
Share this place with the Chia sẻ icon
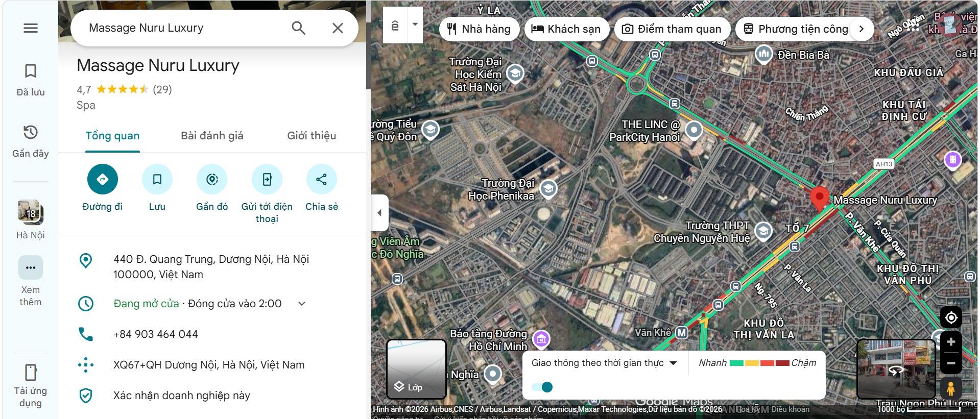(322, 179)
